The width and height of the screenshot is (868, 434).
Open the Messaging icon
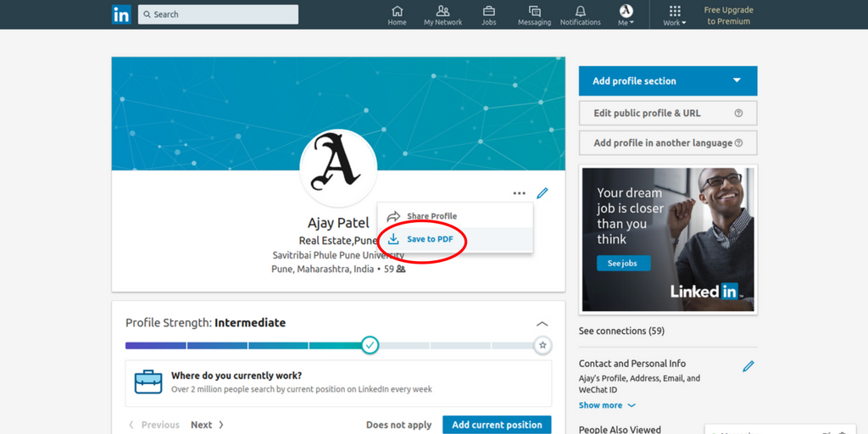coord(534,15)
